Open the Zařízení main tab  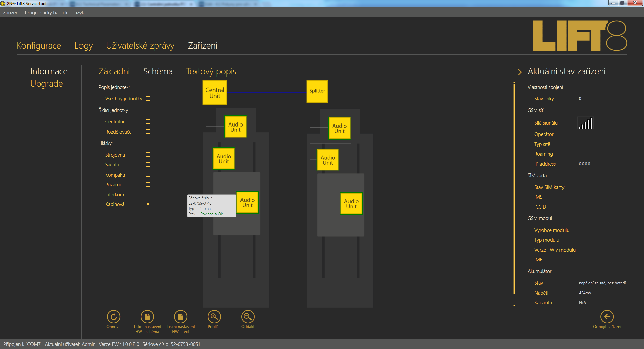203,46
